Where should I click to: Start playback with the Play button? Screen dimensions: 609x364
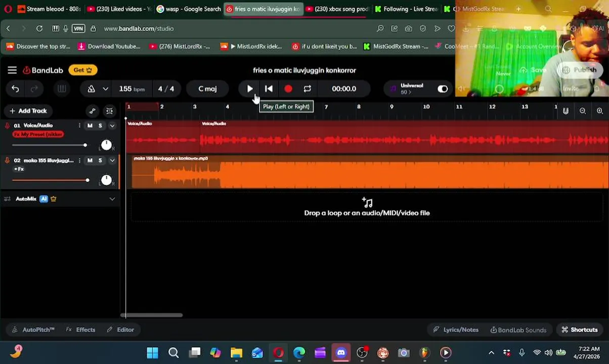pyautogui.click(x=250, y=89)
